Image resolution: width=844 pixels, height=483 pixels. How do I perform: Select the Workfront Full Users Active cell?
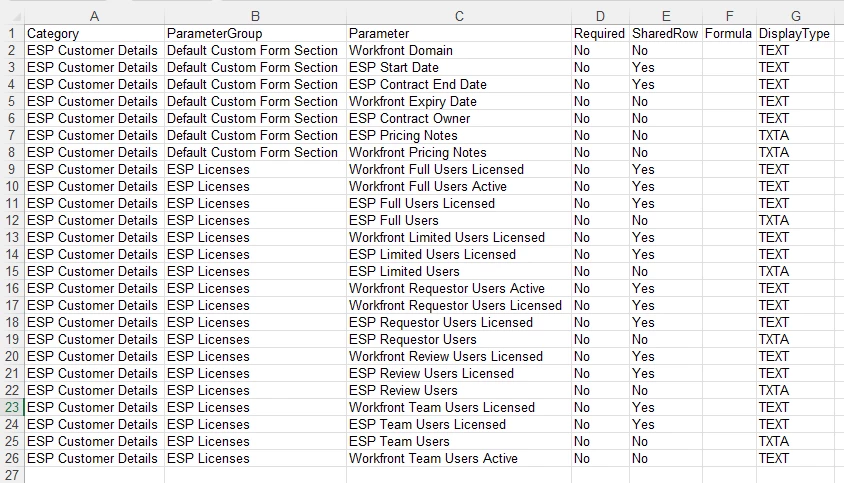click(x=459, y=186)
